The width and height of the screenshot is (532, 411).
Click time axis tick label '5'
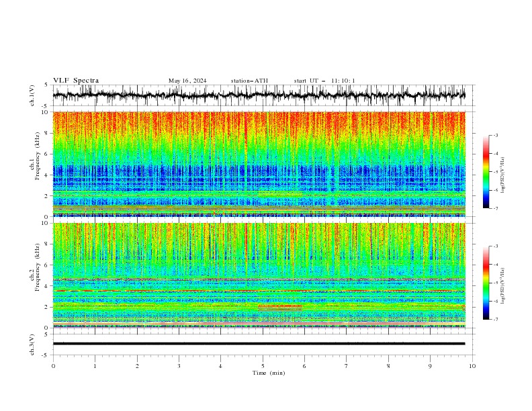click(x=263, y=366)
